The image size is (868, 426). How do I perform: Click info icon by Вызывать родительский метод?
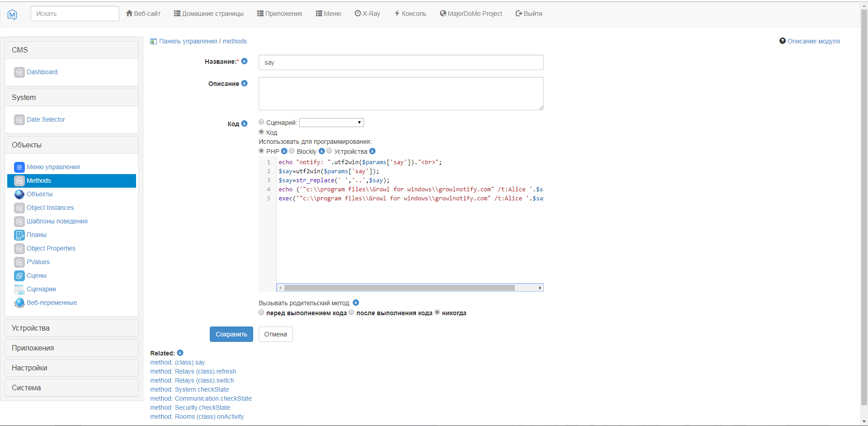point(356,303)
